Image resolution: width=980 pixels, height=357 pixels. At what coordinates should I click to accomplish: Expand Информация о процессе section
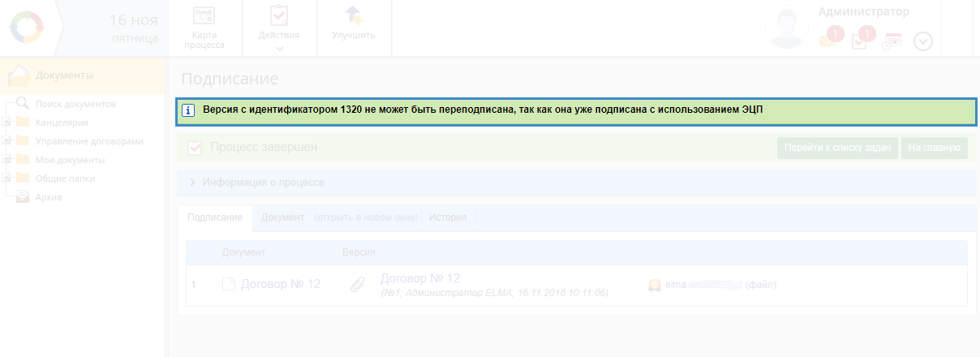(256, 183)
